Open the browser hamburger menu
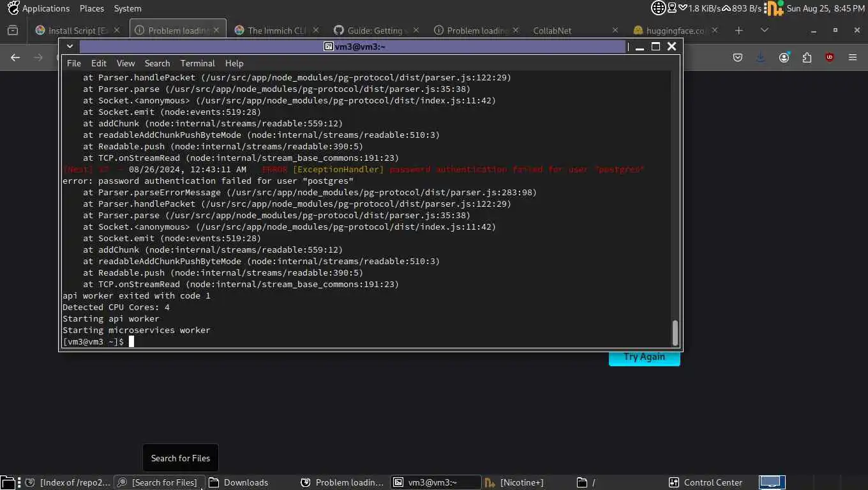Screen dimensions: 868x490 pyautogui.click(x=853, y=57)
